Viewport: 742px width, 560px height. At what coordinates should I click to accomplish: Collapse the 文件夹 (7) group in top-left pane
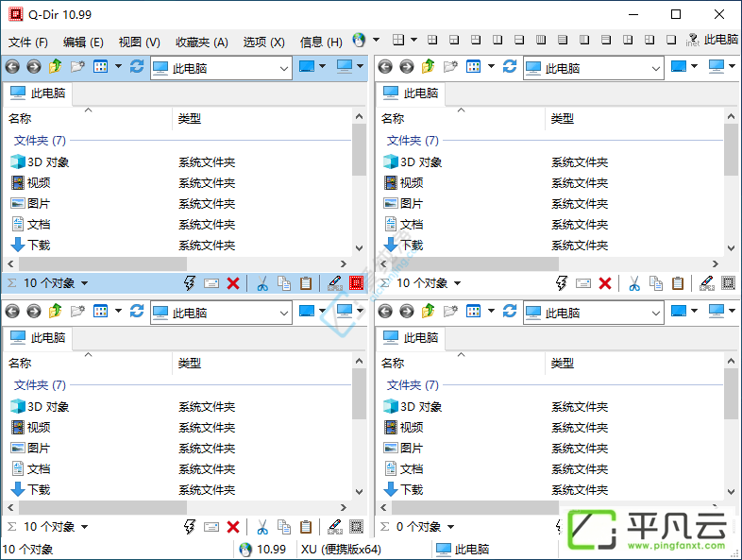click(40, 141)
